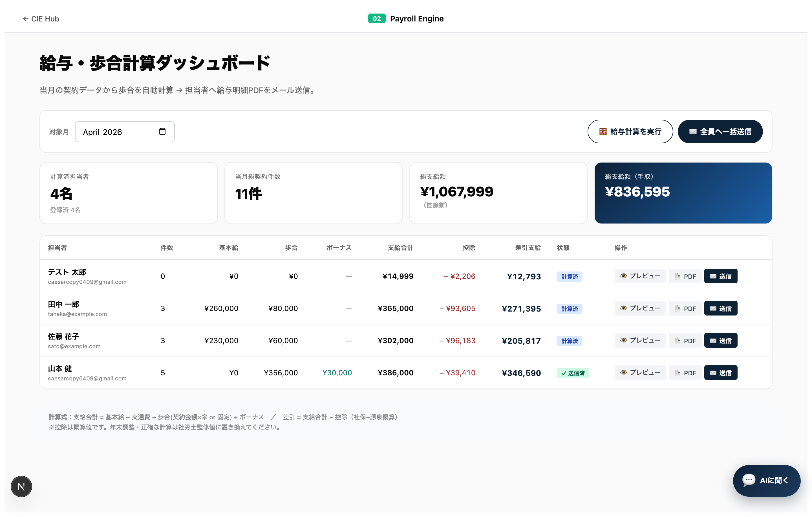
Task: Preview payslip for 佐藤 花子
Action: point(640,341)
